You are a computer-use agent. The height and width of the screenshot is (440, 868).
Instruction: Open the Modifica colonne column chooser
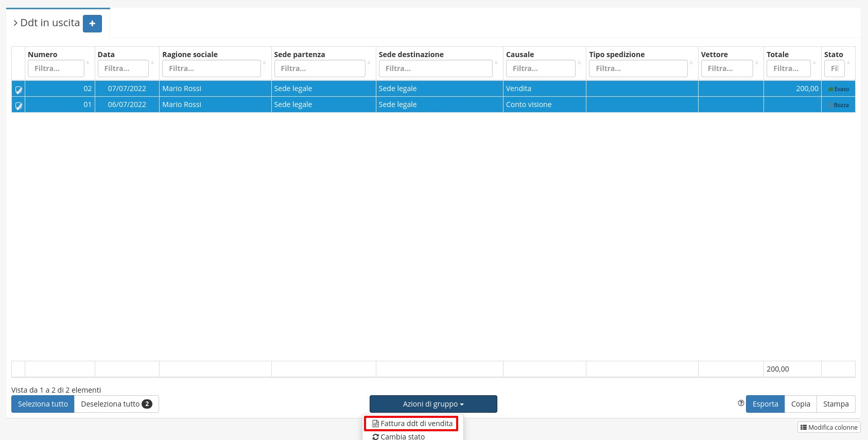point(828,427)
